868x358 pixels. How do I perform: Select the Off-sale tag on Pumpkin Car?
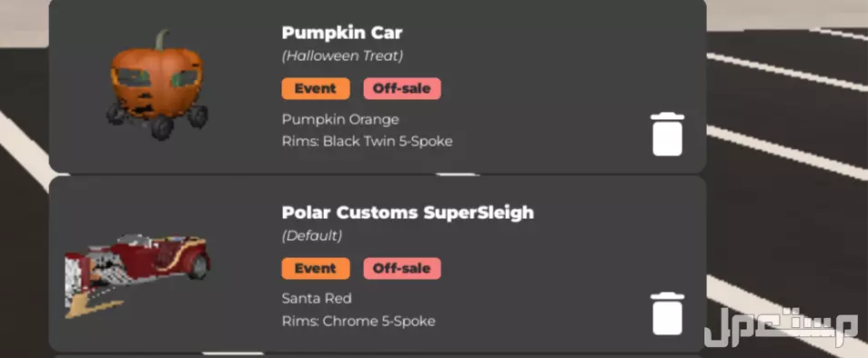tap(402, 88)
